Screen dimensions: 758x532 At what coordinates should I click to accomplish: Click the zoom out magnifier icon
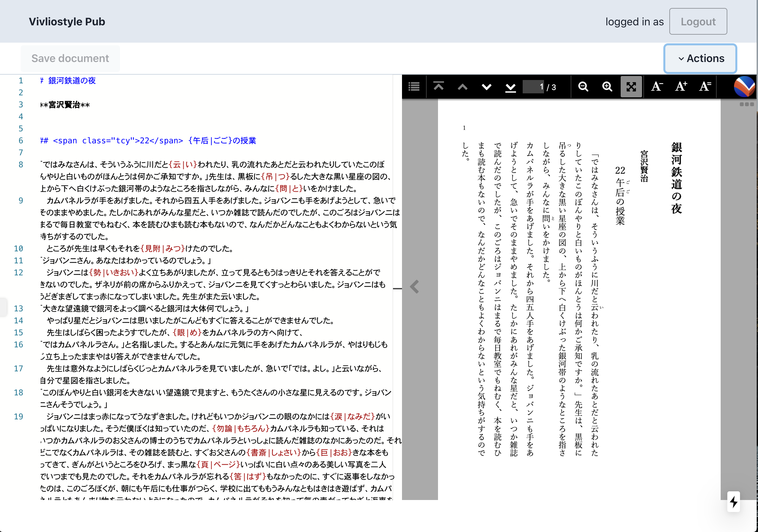583,87
